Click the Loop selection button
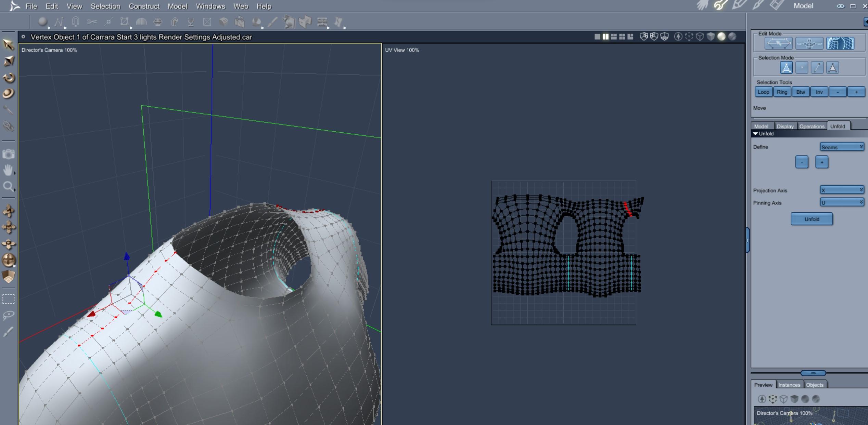 pyautogui.click(x=763, y=92)
